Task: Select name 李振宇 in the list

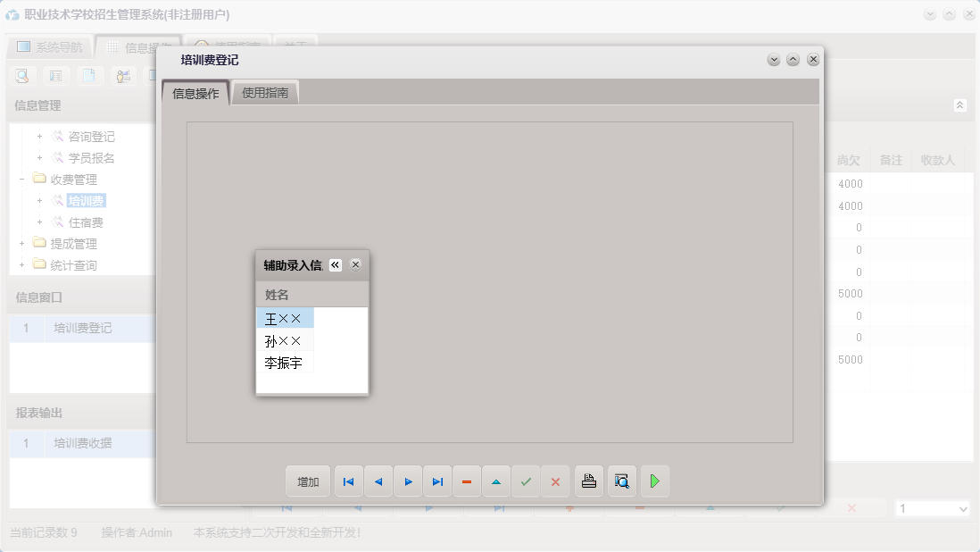Action: tap(285, 363)
